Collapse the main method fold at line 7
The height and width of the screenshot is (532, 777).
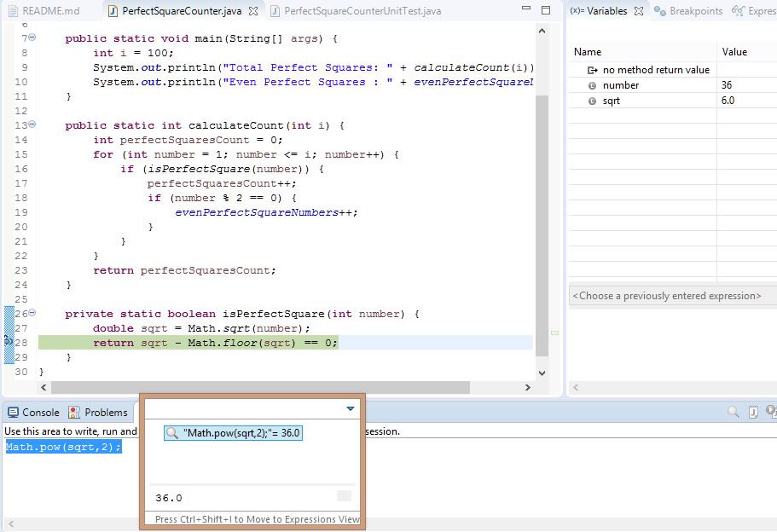tap(32, 38)
